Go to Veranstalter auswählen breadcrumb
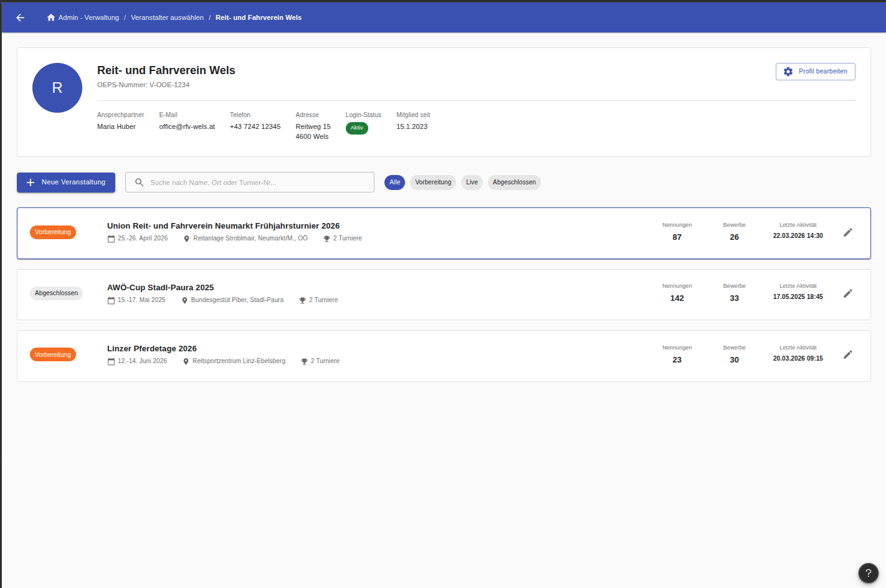The width and height of the screenshot is (886, 588). pyautogui.click(x=167, y=17)
